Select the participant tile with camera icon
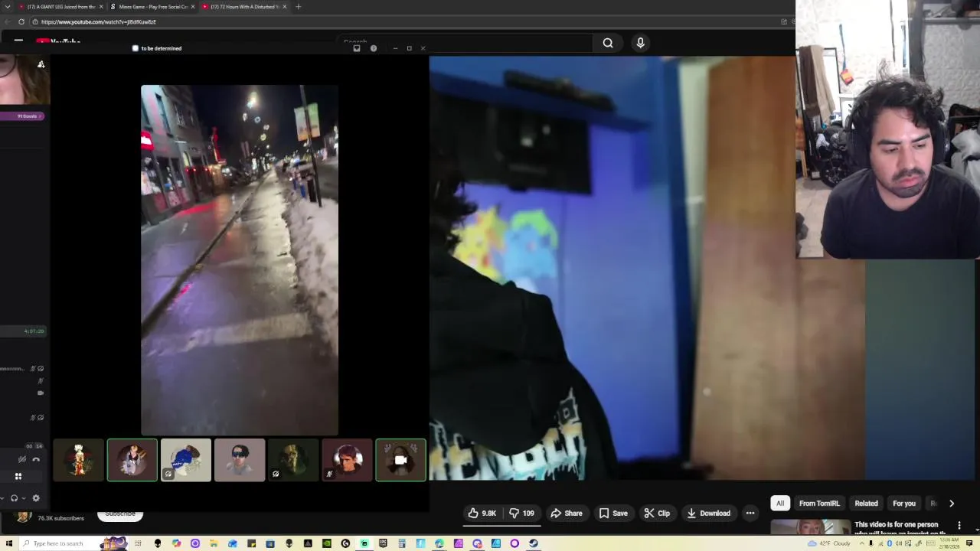The image size is (980, 551). pos(400,460)
